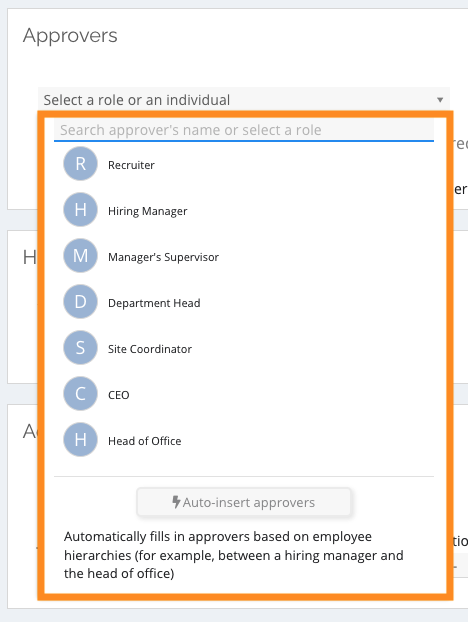
Task: Choose Recruiter from the role list
Action: tap(244, 164)
